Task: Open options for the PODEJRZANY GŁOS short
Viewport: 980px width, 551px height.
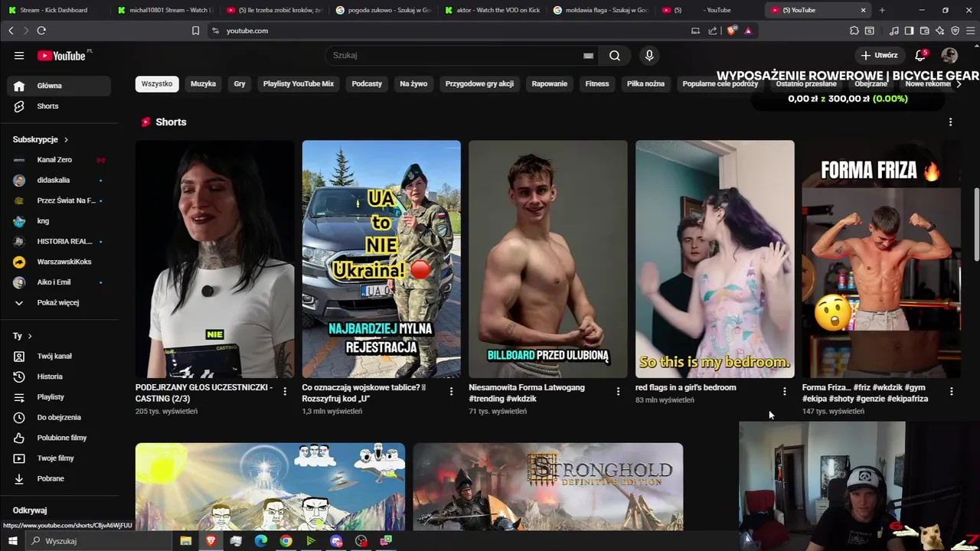Action: [285, 391]
